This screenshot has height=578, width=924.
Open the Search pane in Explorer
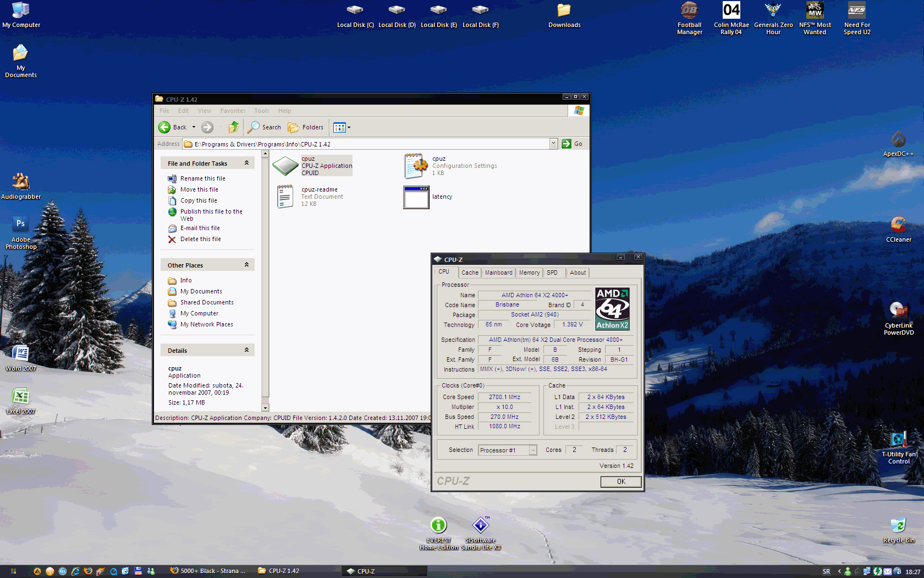265,127
